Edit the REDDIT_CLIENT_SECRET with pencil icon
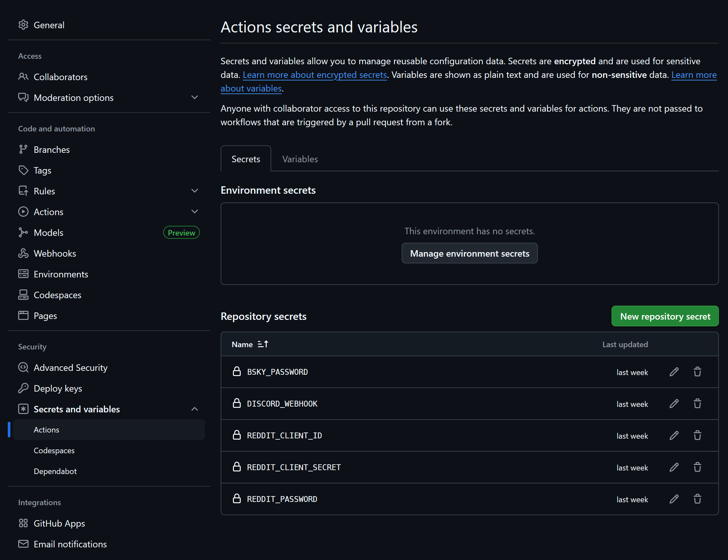This screenshot has width=728, height=560. point(674,467)
